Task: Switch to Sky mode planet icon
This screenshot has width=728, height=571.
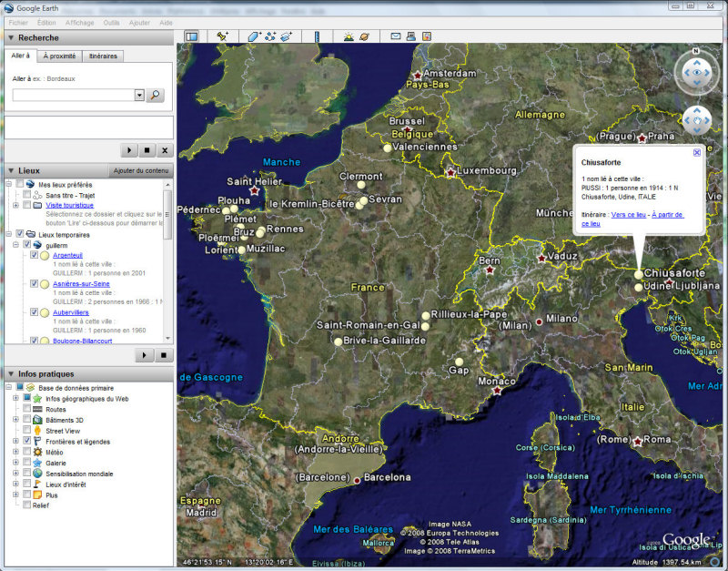Action: [x=365, y=36]
